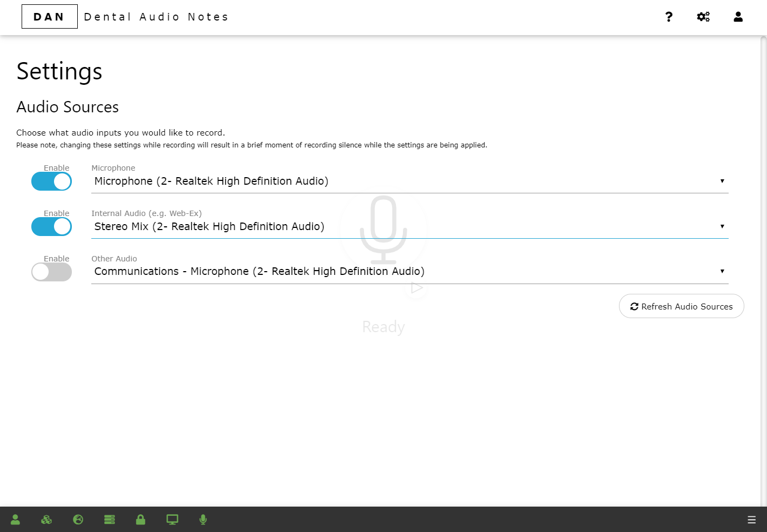Expand the Internal Audio Stereo Mix dropdown
The width and height of the screenshot is (767, 532).
pos(409,227)
